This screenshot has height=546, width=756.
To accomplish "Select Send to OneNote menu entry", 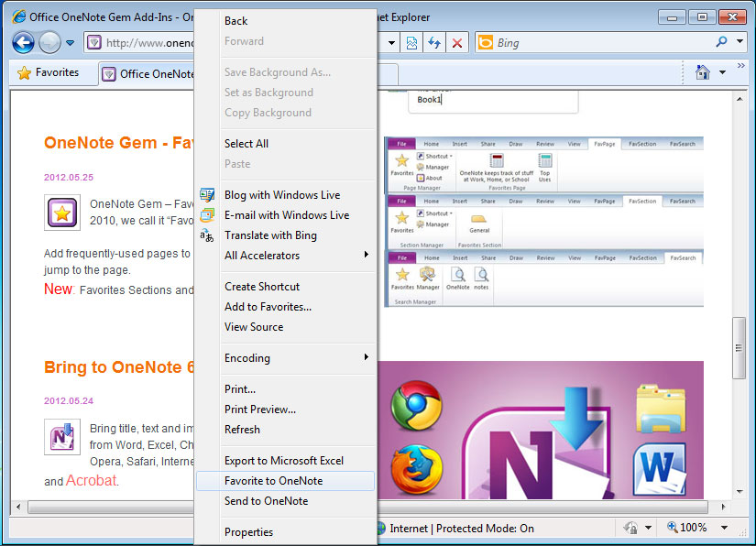I will point(266,501).
